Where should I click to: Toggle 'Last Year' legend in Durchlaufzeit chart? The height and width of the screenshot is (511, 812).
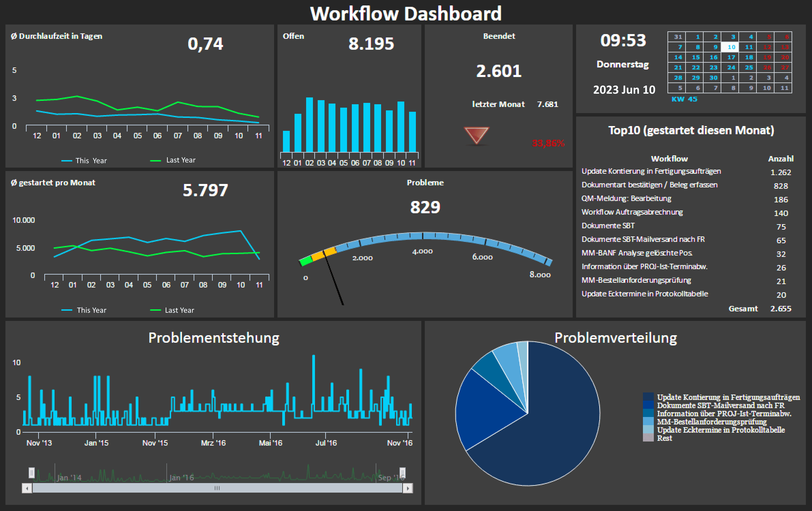[180, 160]
